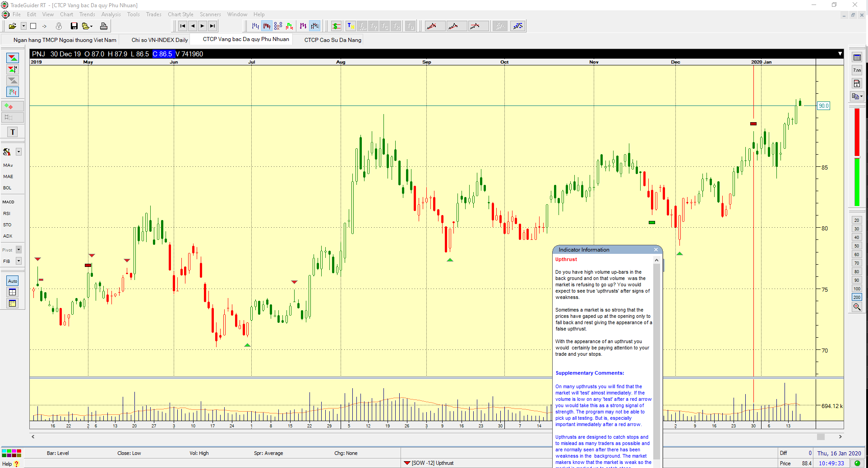Toggle the Auto scaling button
Image resolution: width=868 pixels, height=468 pixels.
pos(13,281)
